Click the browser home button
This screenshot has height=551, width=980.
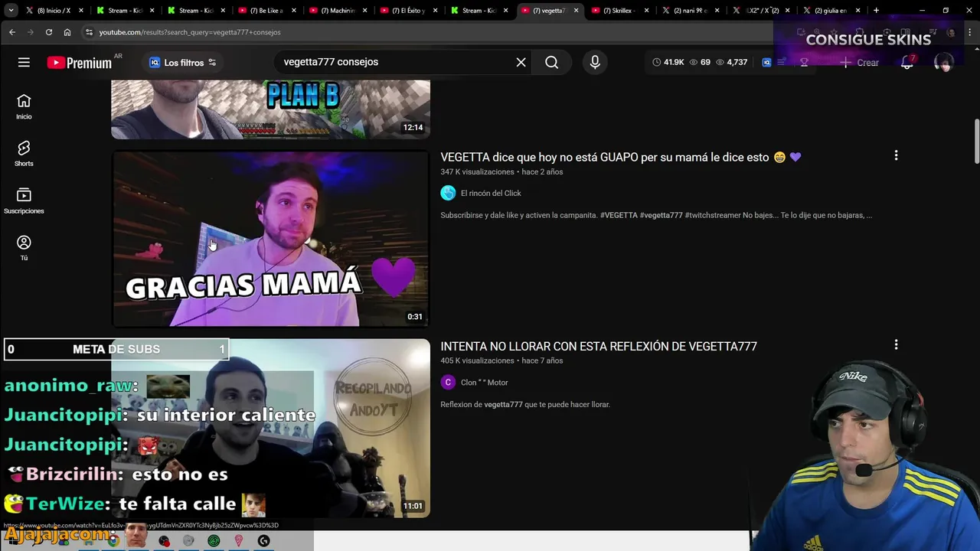[67, 32]
